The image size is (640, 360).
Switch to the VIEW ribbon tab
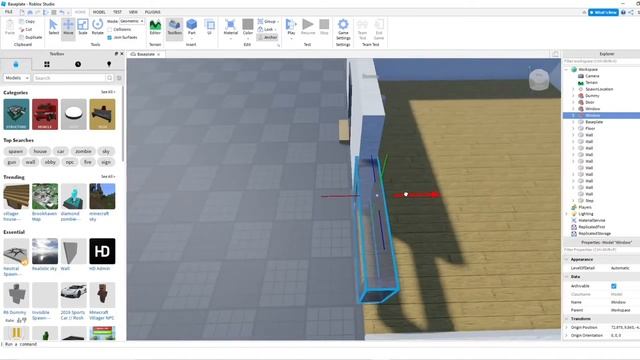point(133,12)
